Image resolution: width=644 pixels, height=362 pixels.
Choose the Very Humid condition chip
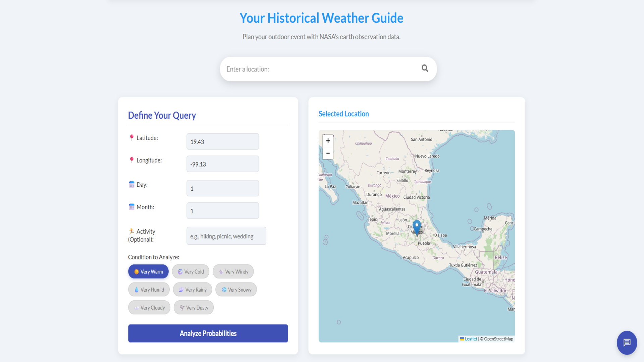(149, 290)
